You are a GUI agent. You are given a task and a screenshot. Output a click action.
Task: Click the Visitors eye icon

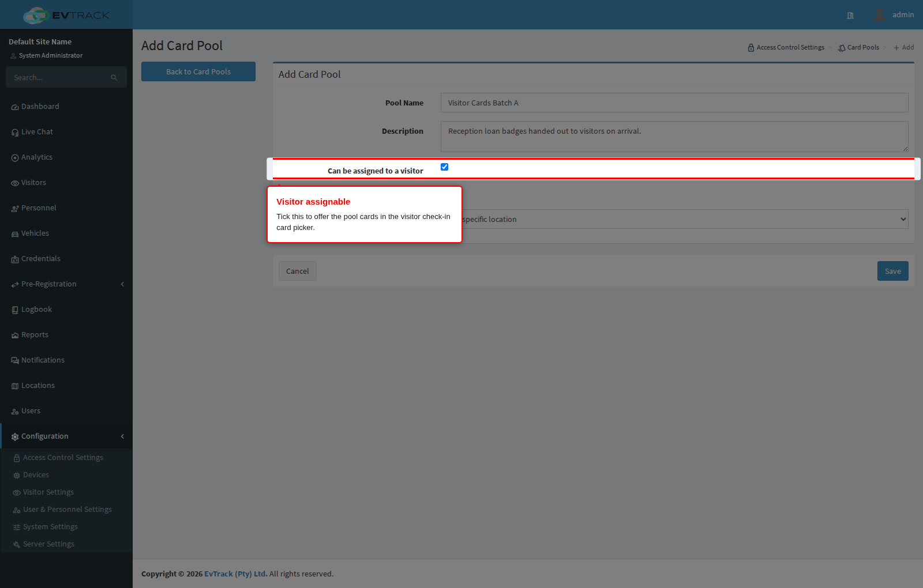15,183
